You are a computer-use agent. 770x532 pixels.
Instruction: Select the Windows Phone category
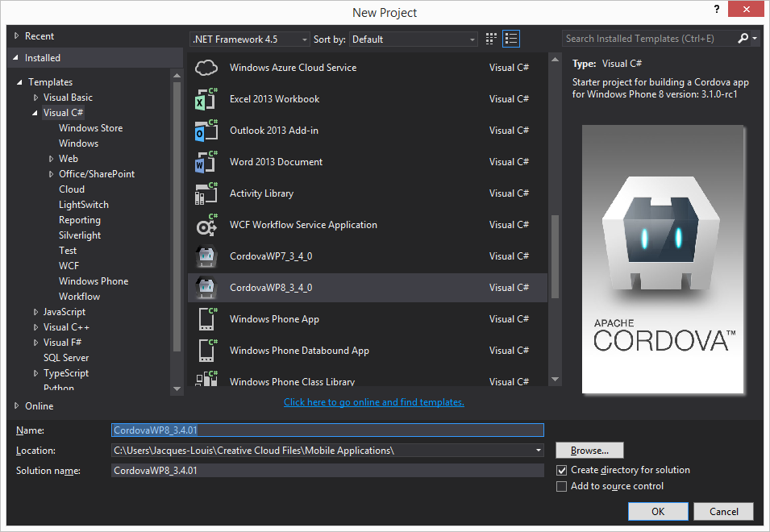tap(94, 281)
